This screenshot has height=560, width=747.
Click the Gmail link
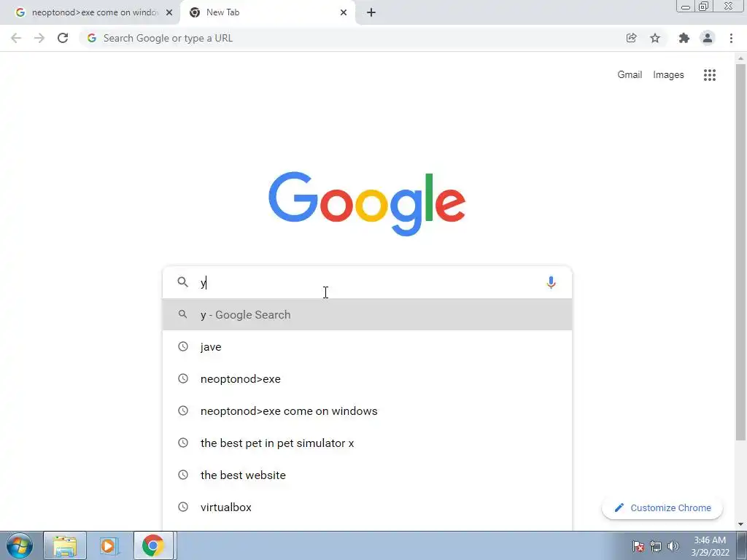click(630, 75)
